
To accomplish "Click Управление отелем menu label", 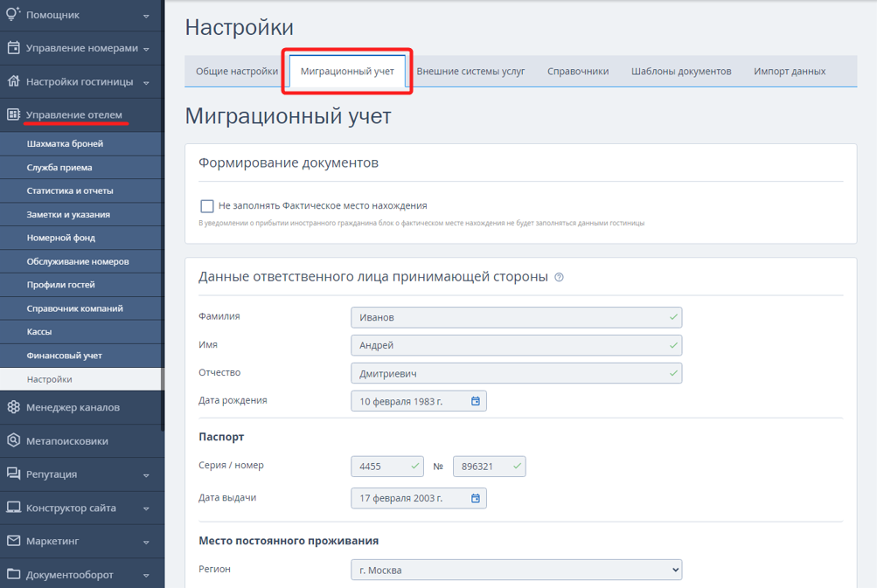I will 73,114.
